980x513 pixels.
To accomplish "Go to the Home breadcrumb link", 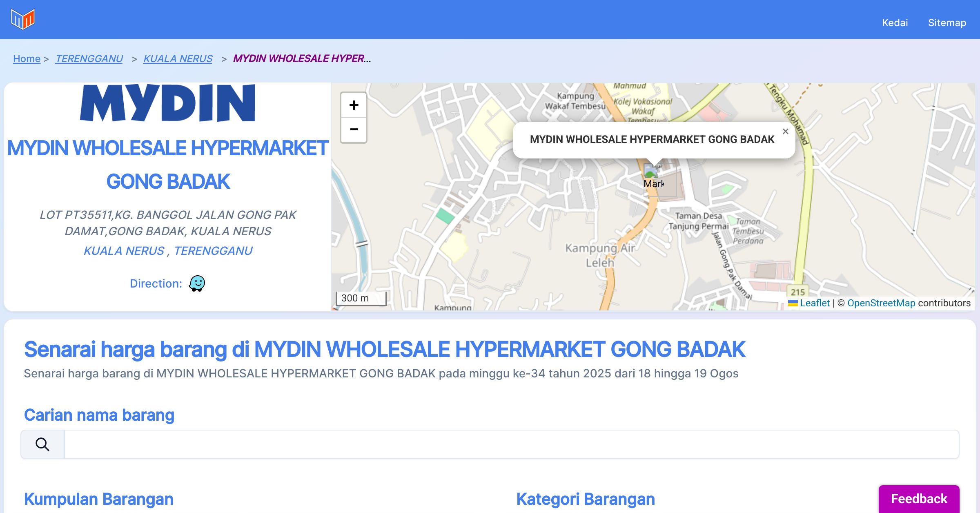I will 27,58.
